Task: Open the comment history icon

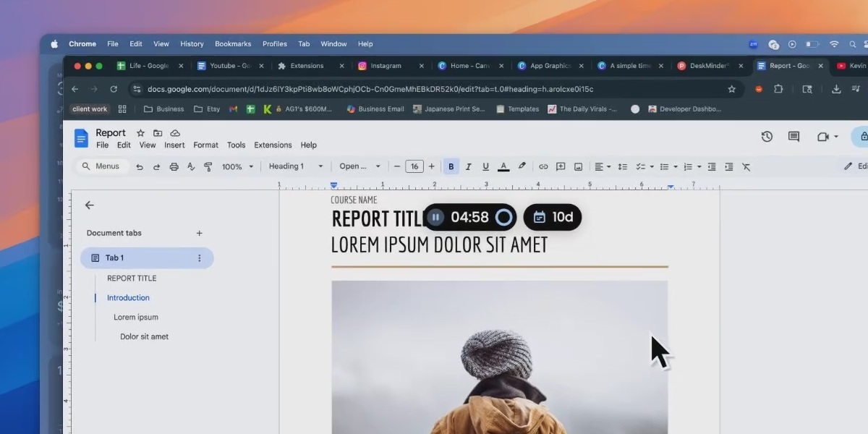Action: [x=793, y=137]
